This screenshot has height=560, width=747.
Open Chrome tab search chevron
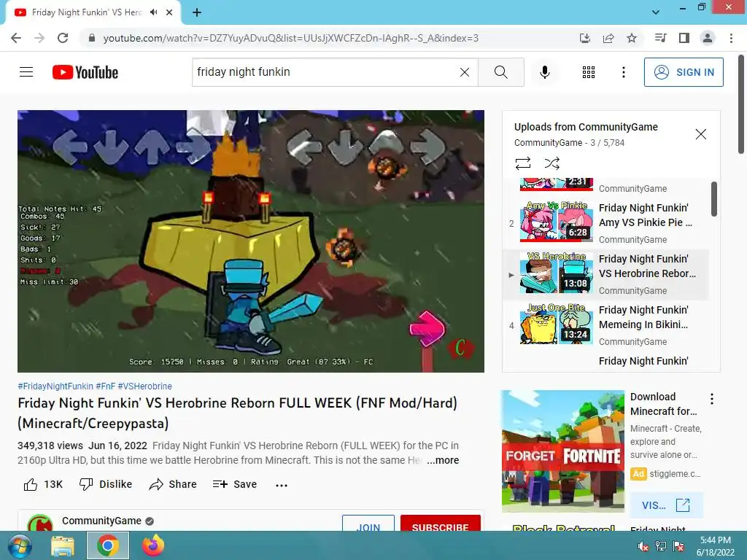pos(656,12)
